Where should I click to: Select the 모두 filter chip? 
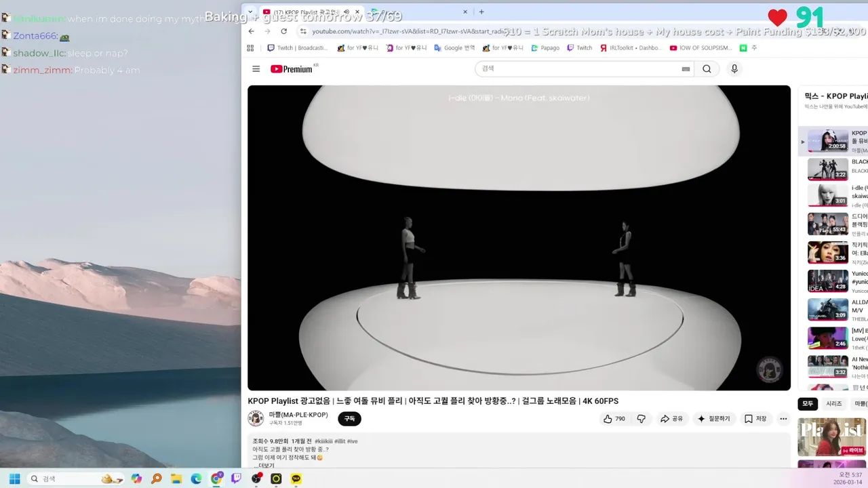tap(808, 403)
